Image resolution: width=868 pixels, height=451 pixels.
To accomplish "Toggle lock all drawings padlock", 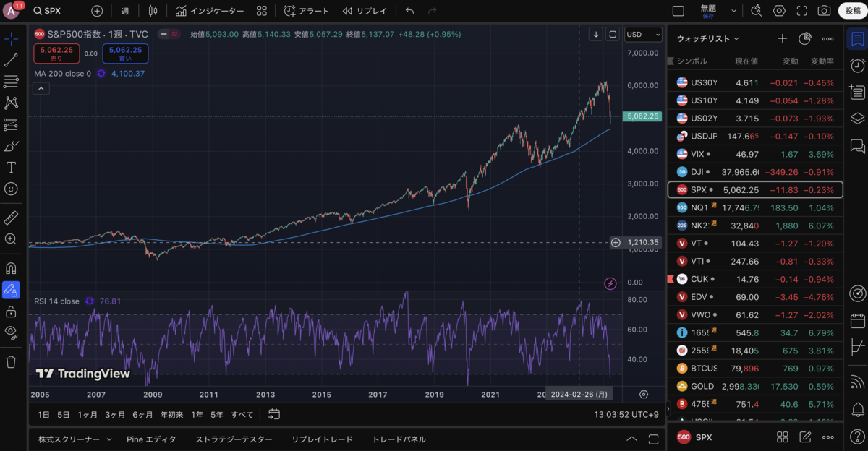I will [x=11, y=312].
